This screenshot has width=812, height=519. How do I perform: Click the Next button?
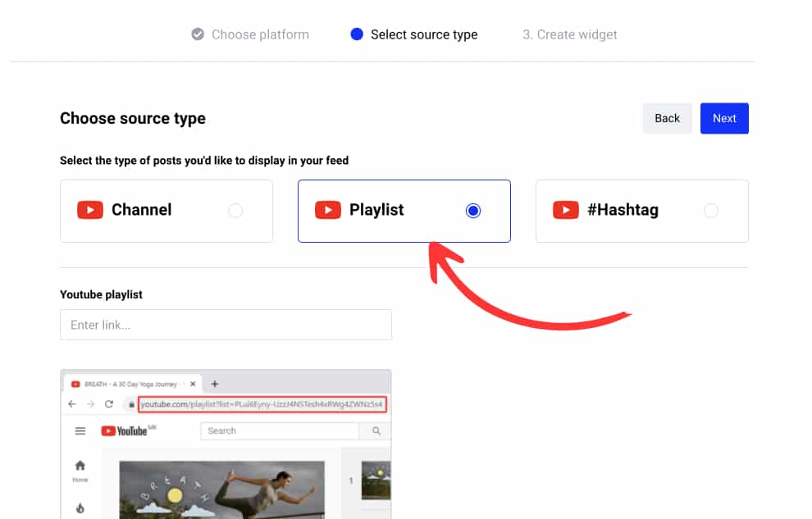[x=724, y=118]
